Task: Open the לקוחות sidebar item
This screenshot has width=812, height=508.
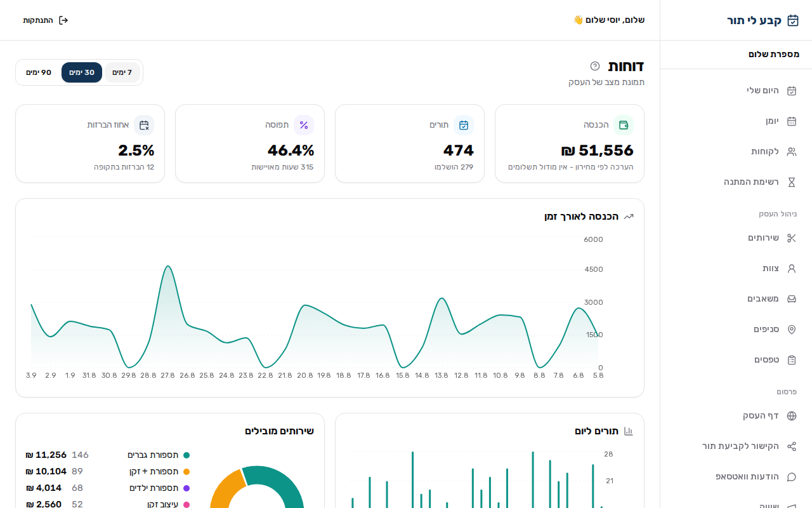Action: coord(736,152)
